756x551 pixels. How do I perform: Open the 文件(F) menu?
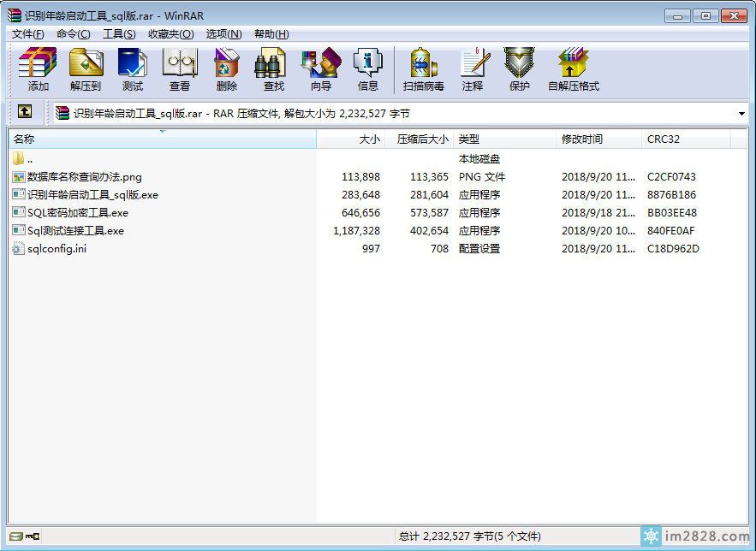(27, 34)
